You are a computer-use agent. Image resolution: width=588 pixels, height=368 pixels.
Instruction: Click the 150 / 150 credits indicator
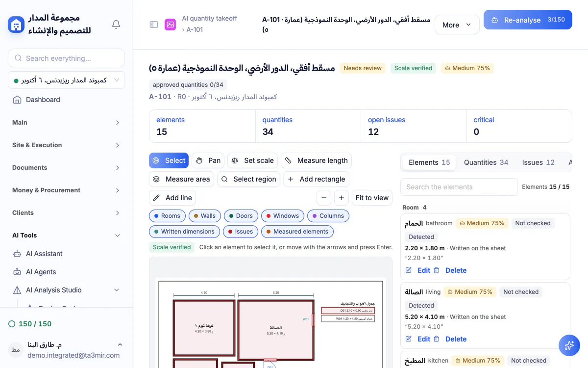pos(30,324)
